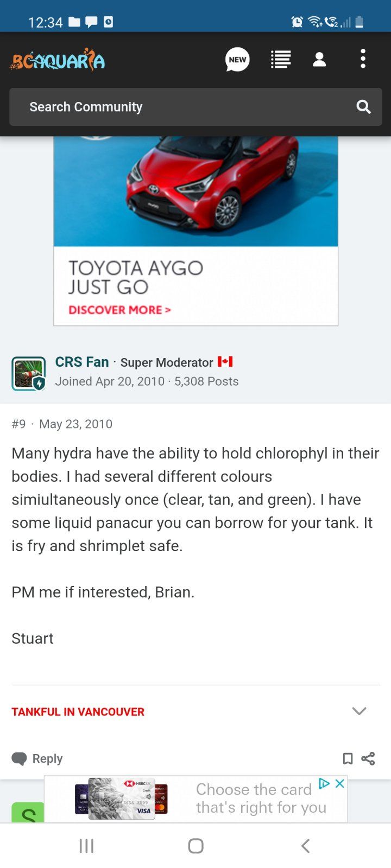The height and width of the screenshot is (868, 391).
Task: Open TANKFUL IN VANCOUVER signature link
Action: pyautogui.click(x=78, y=712)
